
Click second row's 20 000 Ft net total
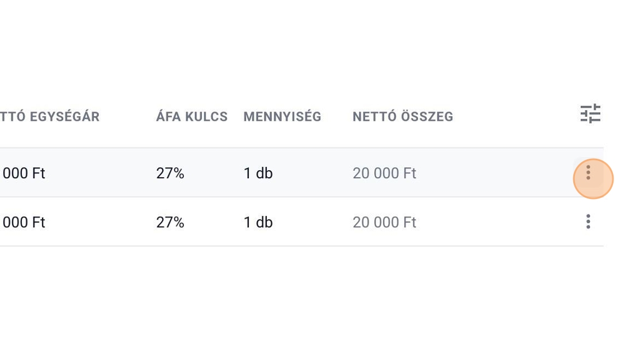(384, 223)
